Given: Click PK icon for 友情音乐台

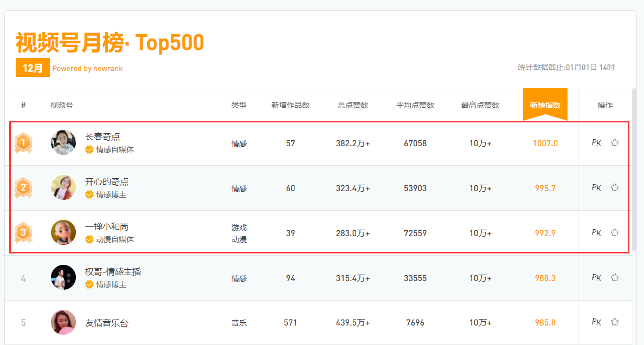Looking at the screenshot, I should point(596,322).
